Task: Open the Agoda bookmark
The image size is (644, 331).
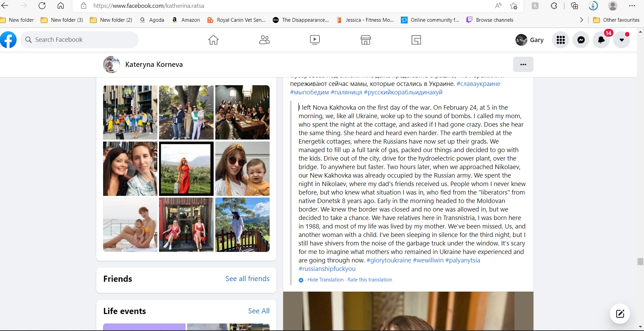Action: pos(152,20)
